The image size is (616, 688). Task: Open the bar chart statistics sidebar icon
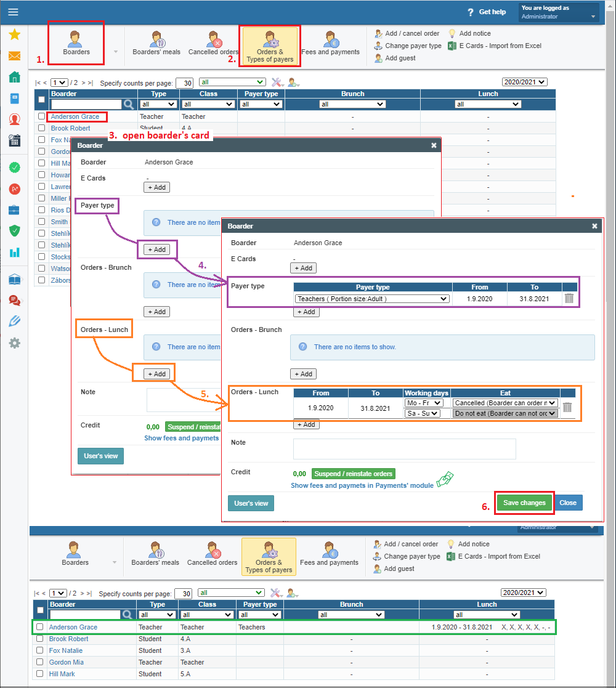tap(15, 253)
